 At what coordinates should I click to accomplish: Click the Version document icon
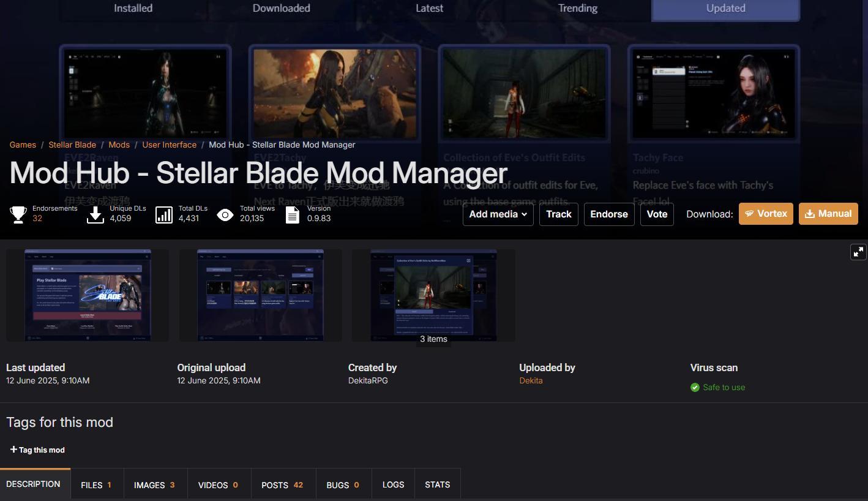(292, 214)
